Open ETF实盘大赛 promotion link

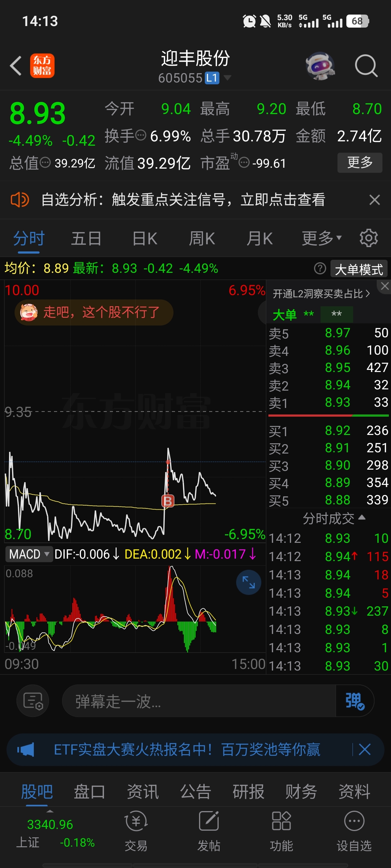[x=187, y=750]
